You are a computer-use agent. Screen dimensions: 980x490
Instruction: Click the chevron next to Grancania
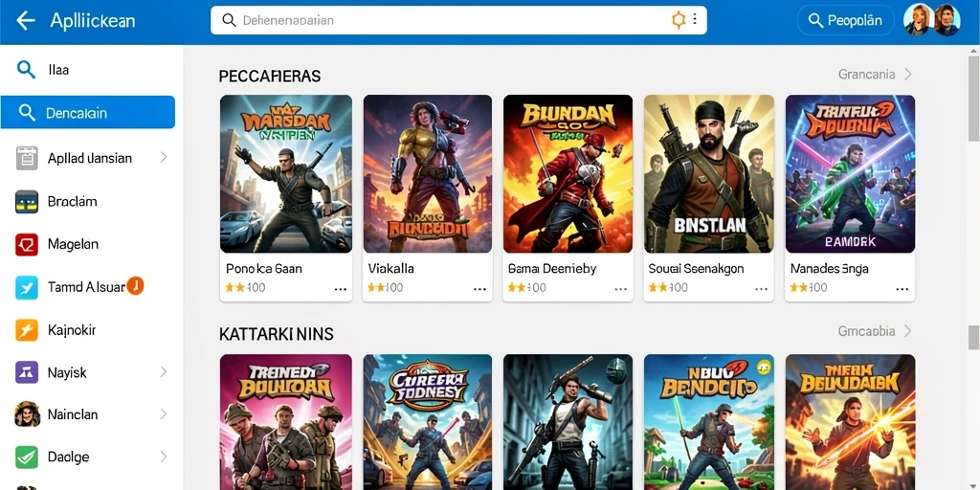[908, 75]
